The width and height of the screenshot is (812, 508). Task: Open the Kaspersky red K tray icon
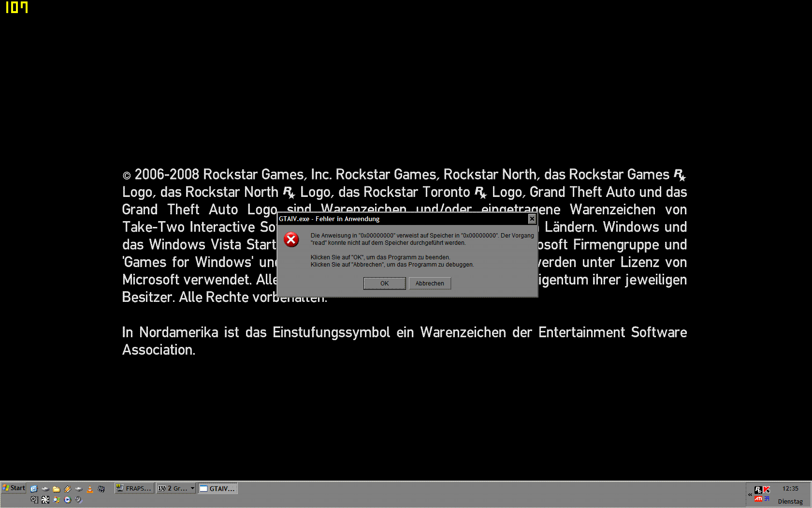click(766, 490)
